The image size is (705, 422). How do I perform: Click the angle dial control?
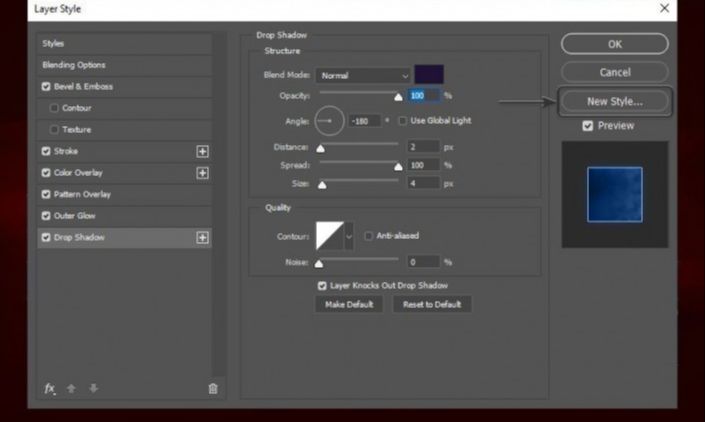[329, 121]
